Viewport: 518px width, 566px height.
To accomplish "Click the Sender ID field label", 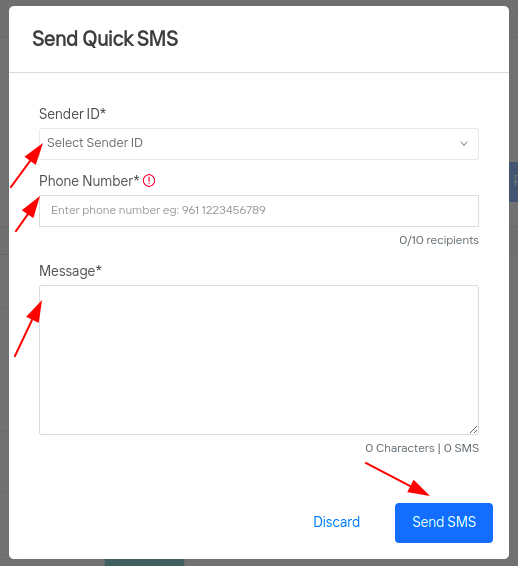I will [72, 114].
